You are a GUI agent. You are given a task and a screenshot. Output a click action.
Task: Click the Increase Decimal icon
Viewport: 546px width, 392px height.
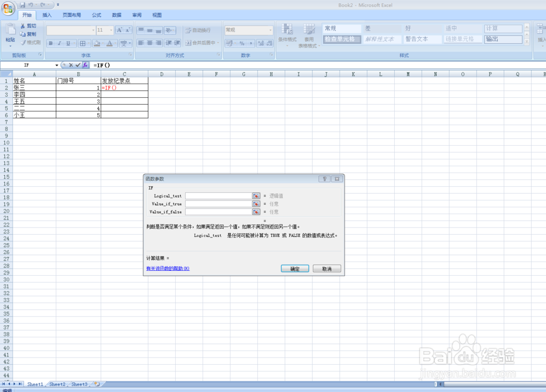(261, 43)
